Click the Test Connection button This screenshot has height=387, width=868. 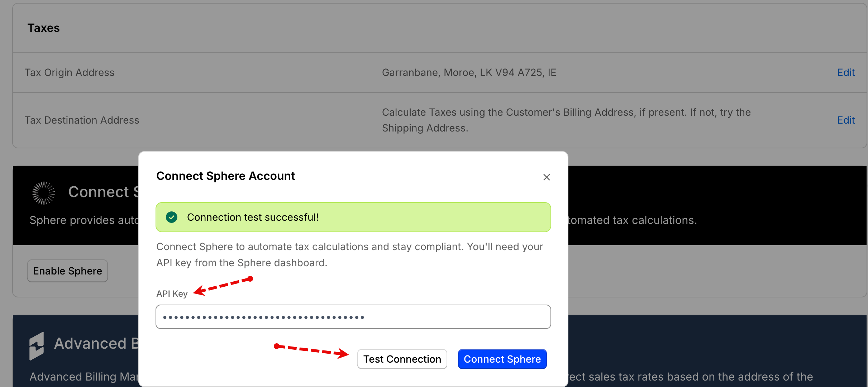point(402,359)
